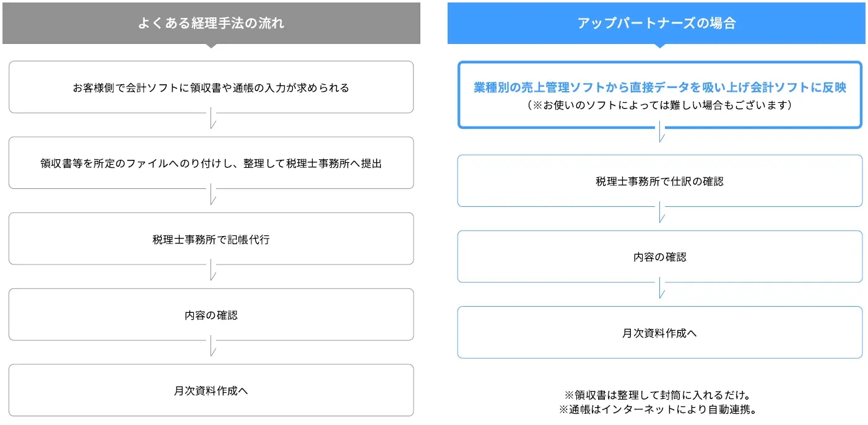Select the 税理士事務所で記帳代行 step box

pyautogui.click(x=211, y=239)
